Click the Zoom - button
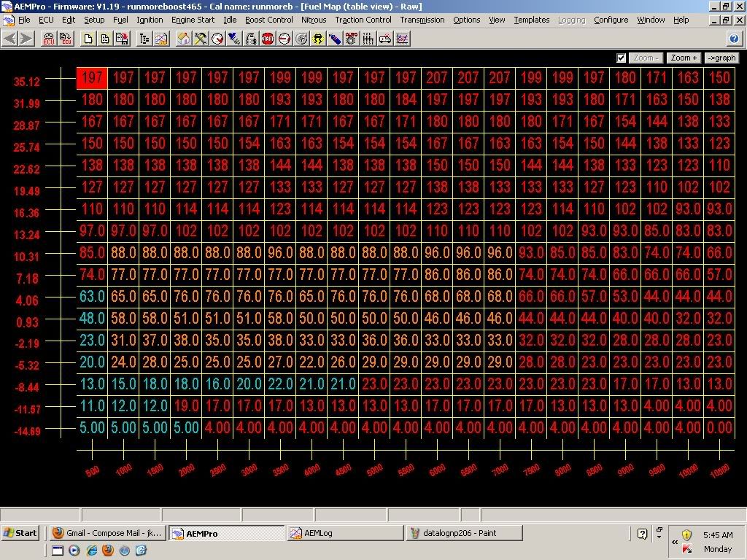The image size is (747, 560). (x=646, y=58)
